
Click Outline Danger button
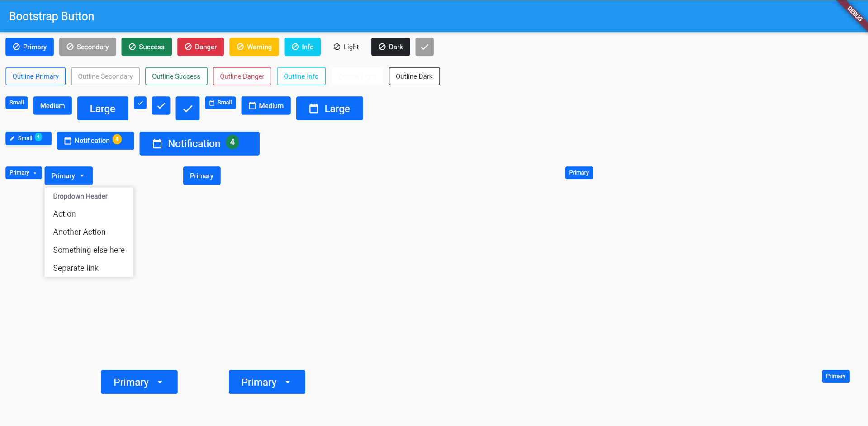[242, 76]
